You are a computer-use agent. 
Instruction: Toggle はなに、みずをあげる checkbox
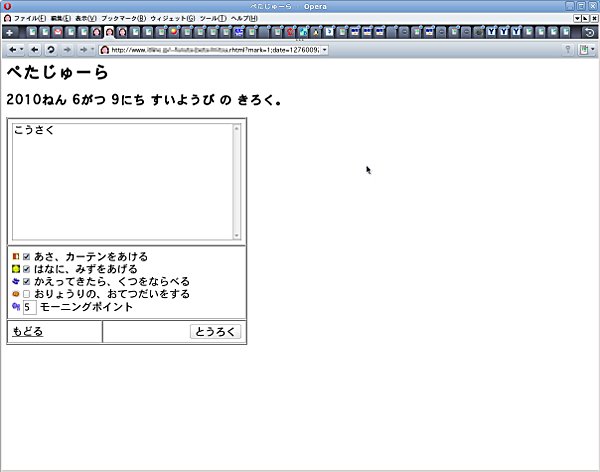(x=27, y=270)
